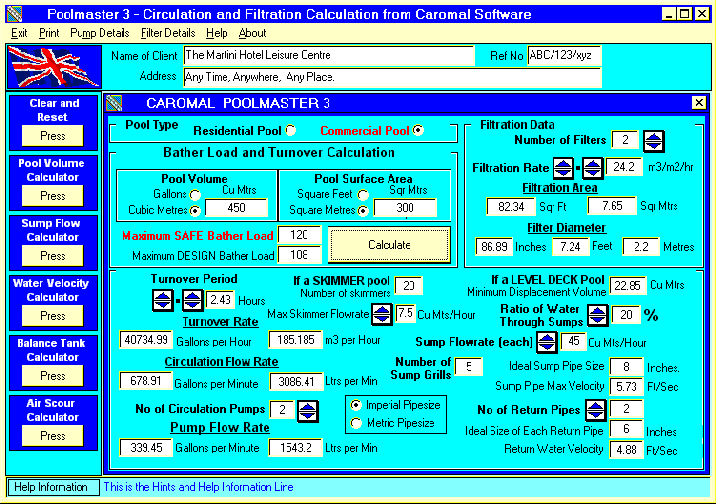Click Pump Flow Rate Gallons per Minute value
Viewport: 716px width, 504px height.
pos(146,448)
